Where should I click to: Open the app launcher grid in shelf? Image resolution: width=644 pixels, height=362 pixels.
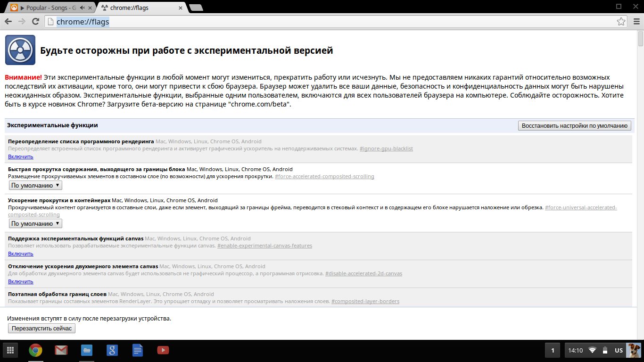coord(10,350)
